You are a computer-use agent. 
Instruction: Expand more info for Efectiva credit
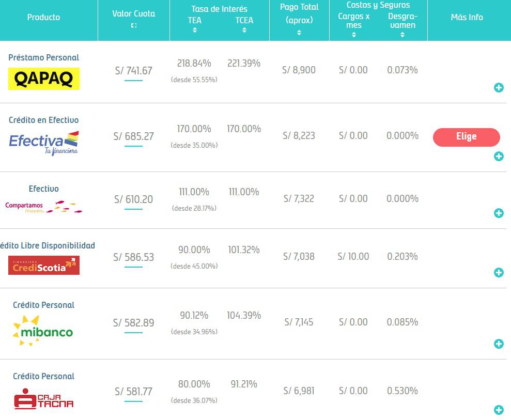coord(499,156)
